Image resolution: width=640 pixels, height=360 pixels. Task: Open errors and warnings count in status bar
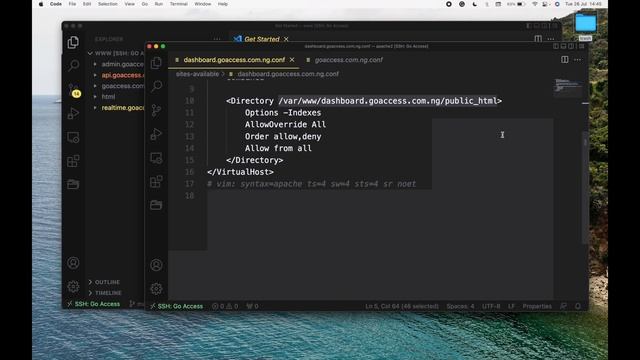point(225,306)
